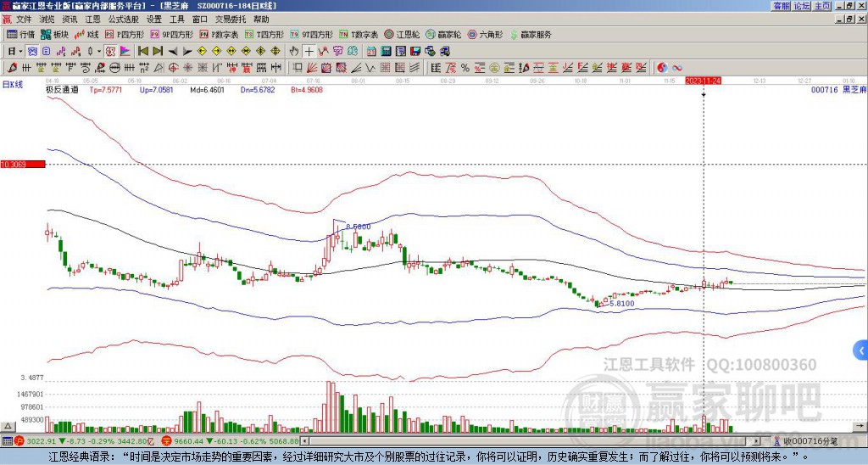Open the 资讯 menu

70,20
